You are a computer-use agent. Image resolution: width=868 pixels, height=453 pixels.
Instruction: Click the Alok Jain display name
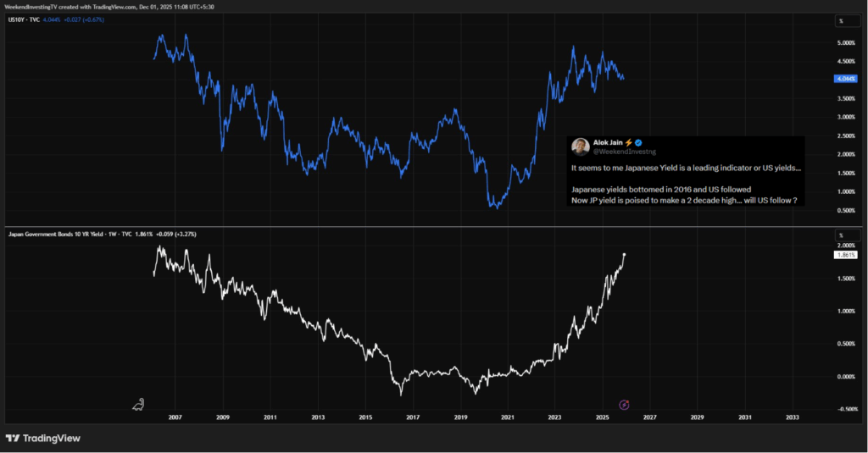point(608,143)
